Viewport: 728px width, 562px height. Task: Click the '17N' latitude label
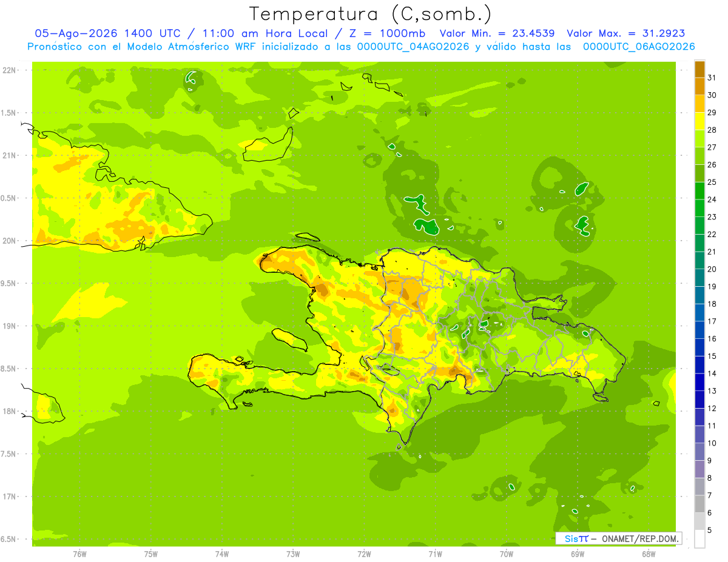point(9,497)
